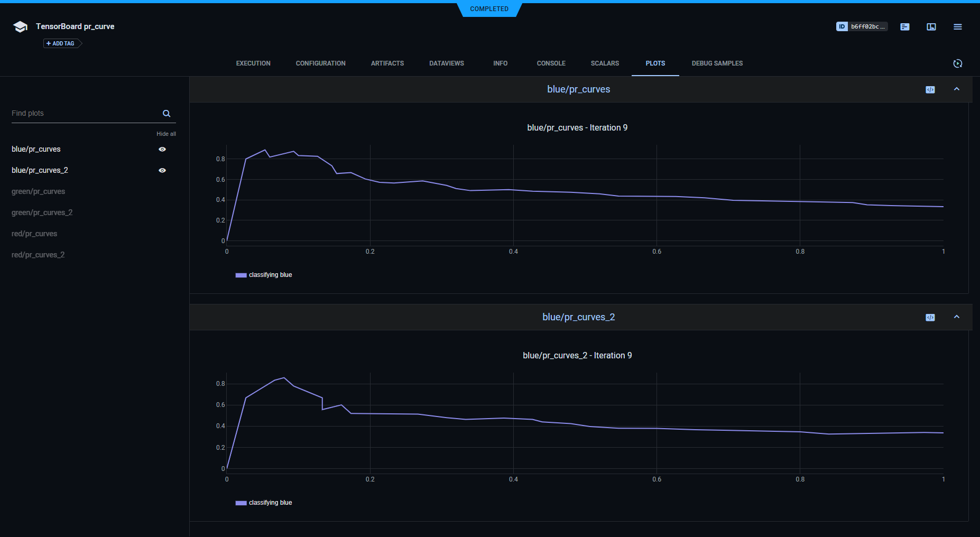Click the search magnifier in Find plots
The width and height of the screenshot is (980, 537).
(167, 114)
